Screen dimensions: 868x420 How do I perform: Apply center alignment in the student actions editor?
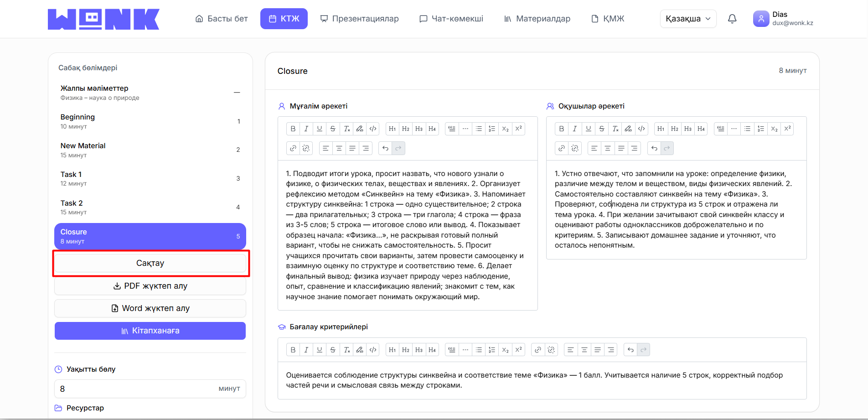(607, 148)
